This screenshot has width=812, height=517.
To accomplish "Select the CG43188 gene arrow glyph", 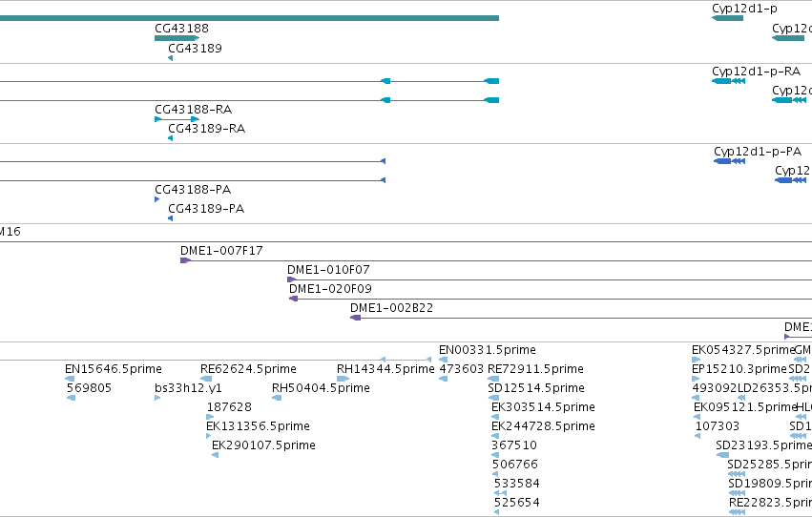I will pos(177,38).
